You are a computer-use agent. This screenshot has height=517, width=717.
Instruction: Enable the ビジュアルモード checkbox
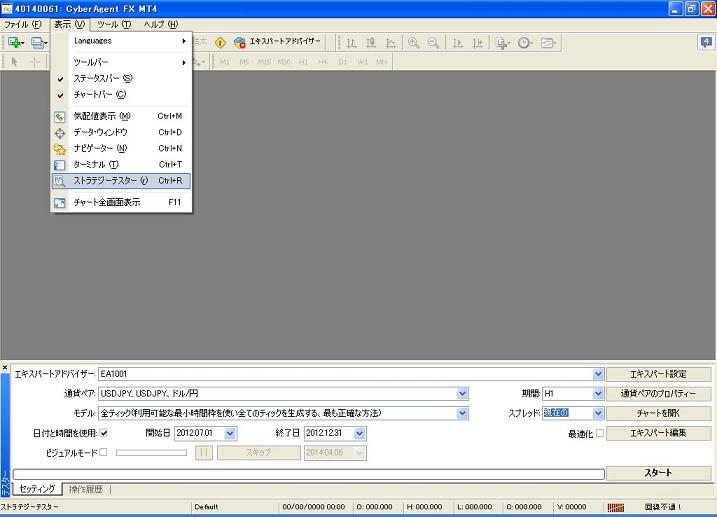pyautogui.click(x=103, y=452)
